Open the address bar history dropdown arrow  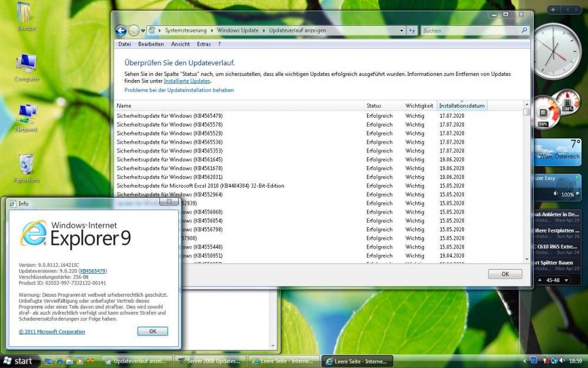tap(402, 31)
